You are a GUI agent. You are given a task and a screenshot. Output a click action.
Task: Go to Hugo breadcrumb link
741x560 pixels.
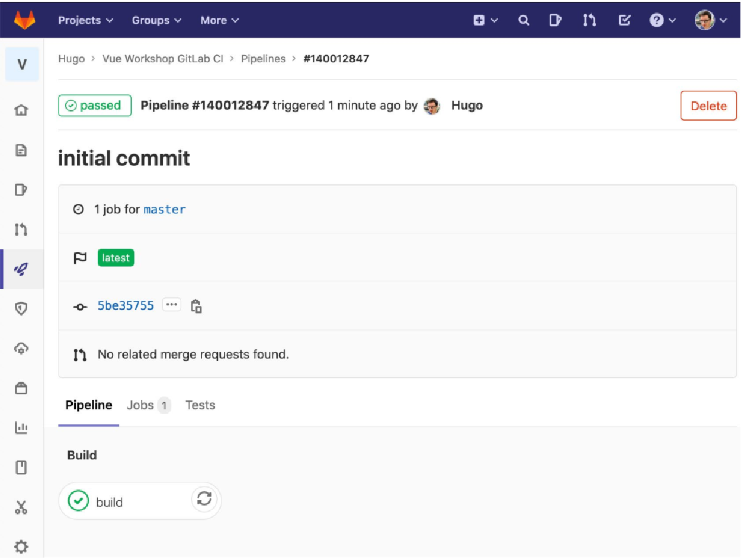pos(71,59)
